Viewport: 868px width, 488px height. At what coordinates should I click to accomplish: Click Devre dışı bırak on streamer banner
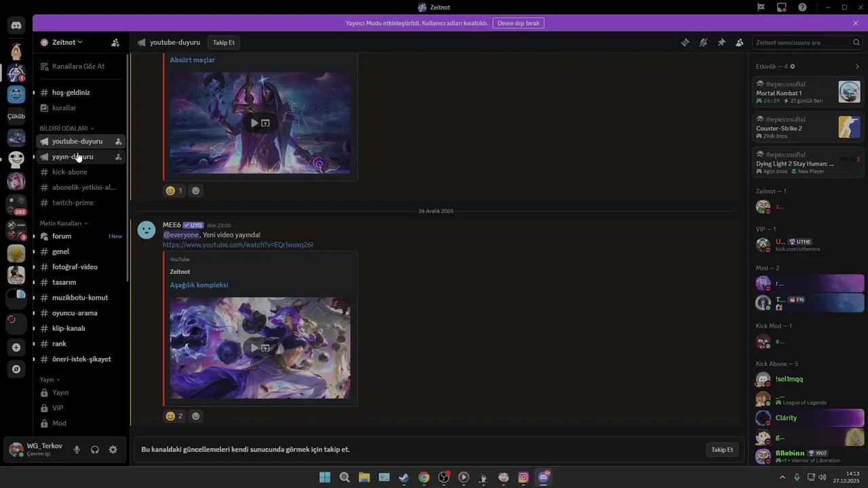[x=519, y=23]
